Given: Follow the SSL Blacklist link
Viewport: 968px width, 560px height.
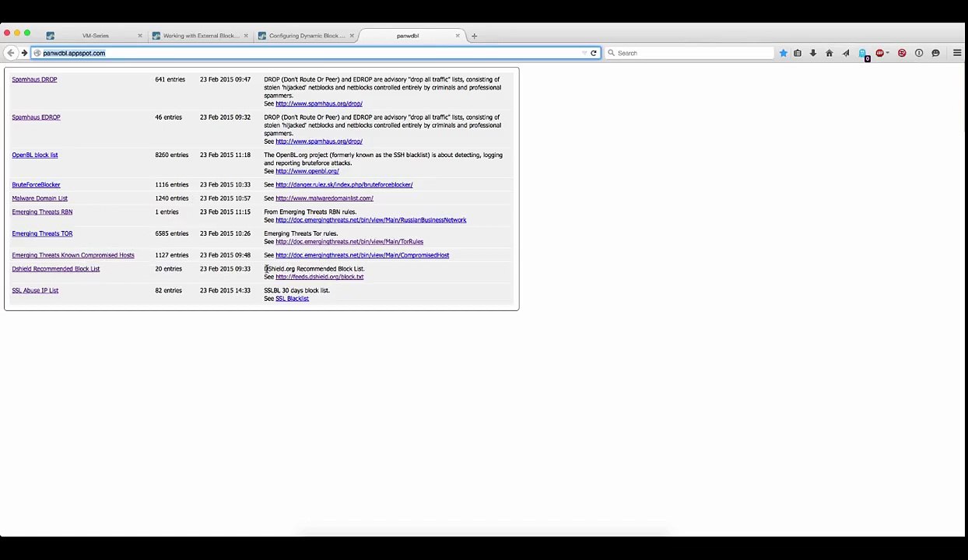Looking at the screenshot, I should click(292, 299).
